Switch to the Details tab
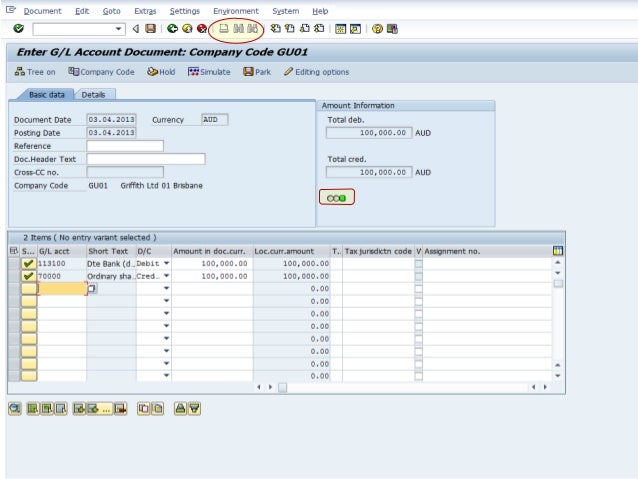 (94, 95)
